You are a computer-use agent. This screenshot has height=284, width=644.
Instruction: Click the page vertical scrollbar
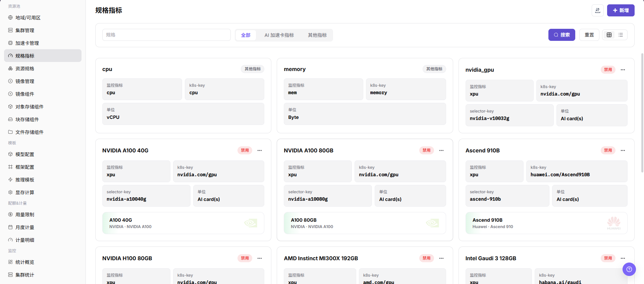click(642, 112)
